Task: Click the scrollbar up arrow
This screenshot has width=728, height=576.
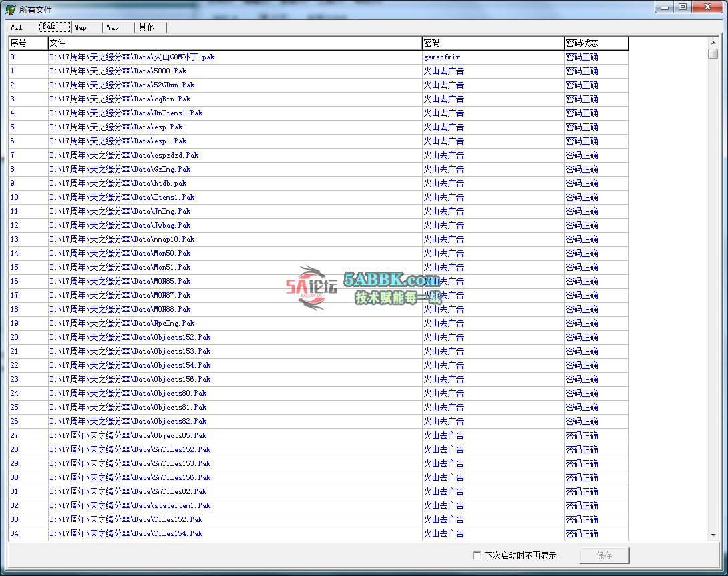Action: (x=713, y=42)
